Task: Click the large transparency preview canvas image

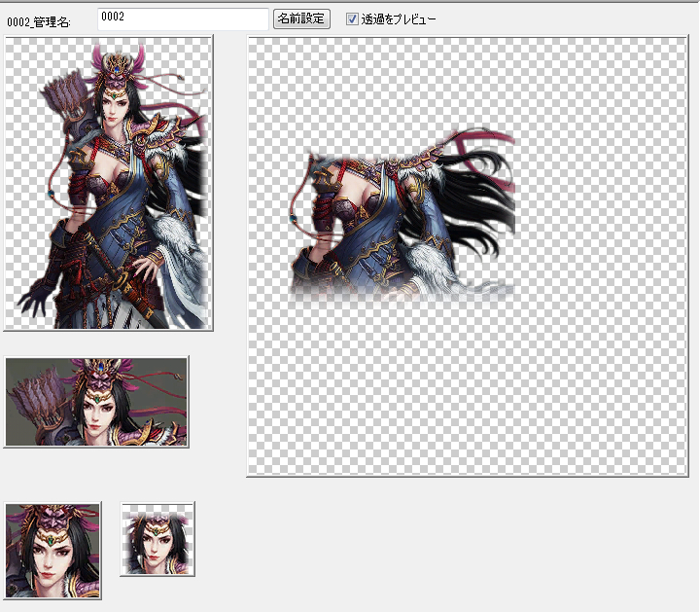Action: 468,257
